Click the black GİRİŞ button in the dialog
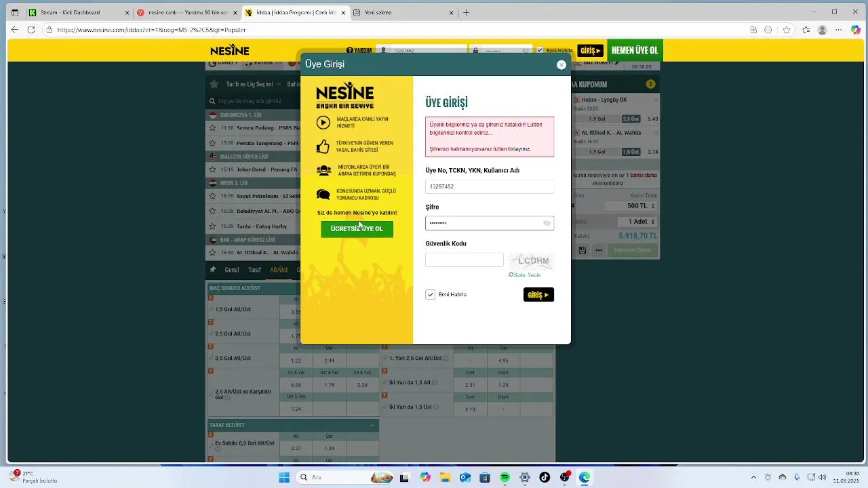Viewport: 868px width, 488px height. pyautogui.click(x=538, y=295)
